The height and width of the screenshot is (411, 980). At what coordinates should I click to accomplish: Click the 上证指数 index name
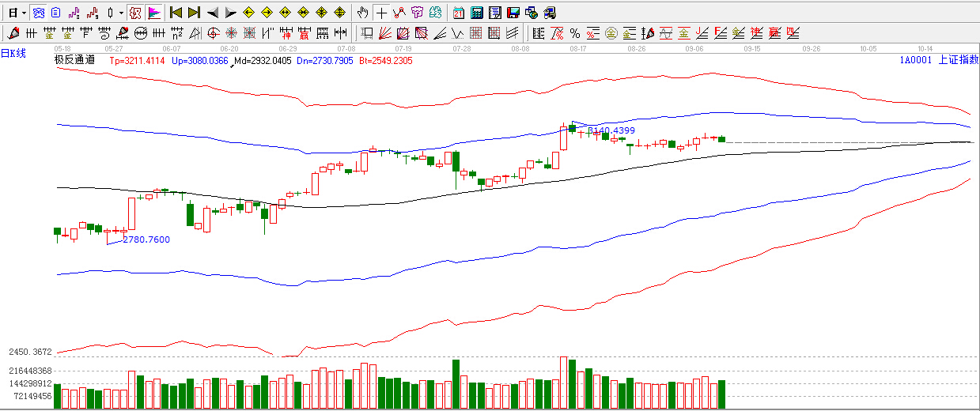[957, 60]
